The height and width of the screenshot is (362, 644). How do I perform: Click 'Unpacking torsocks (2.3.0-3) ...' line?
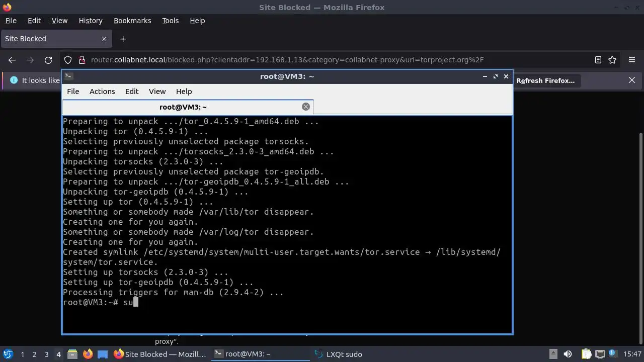coord(143,161)
